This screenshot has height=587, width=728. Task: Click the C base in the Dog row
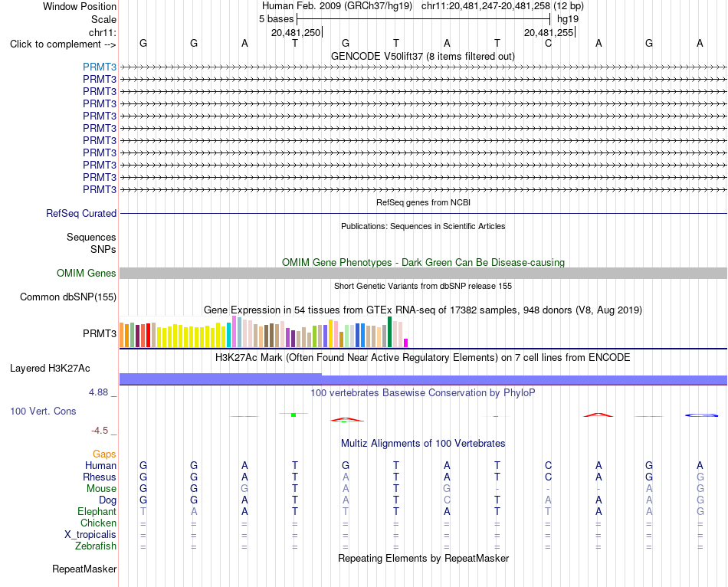447,500
